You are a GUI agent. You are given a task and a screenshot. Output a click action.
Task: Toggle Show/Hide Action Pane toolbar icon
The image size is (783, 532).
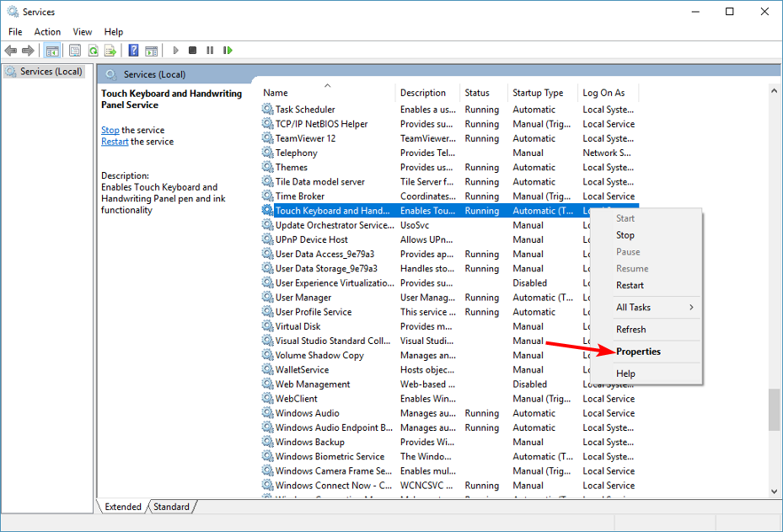click(152, 51)
